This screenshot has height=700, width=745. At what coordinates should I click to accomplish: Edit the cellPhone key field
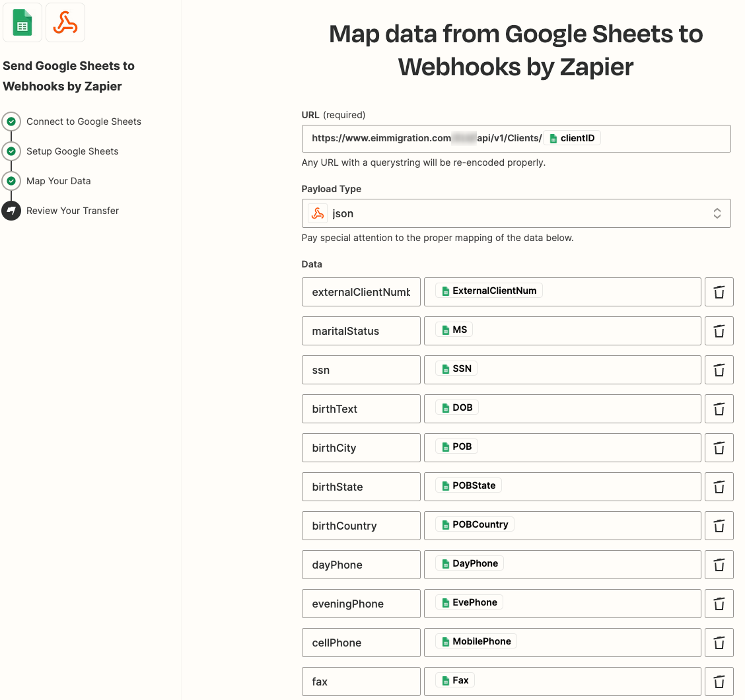point(361,643)
